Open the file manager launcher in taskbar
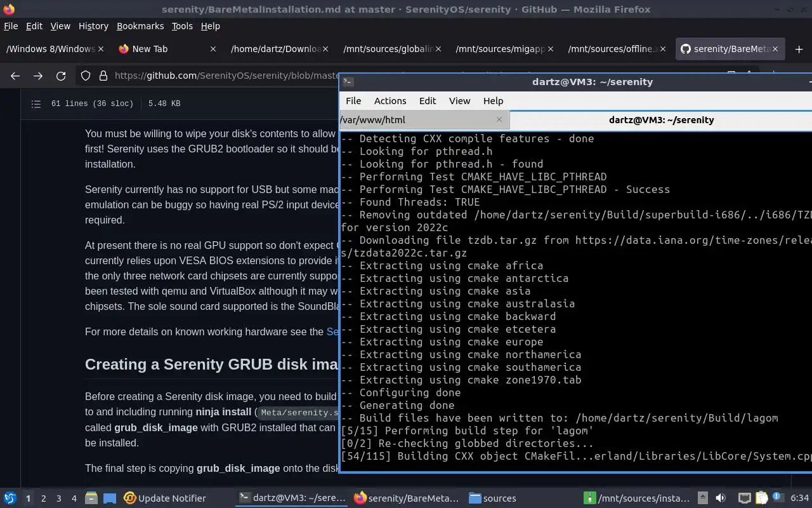 pyautogui.click(x=91, y=498)
